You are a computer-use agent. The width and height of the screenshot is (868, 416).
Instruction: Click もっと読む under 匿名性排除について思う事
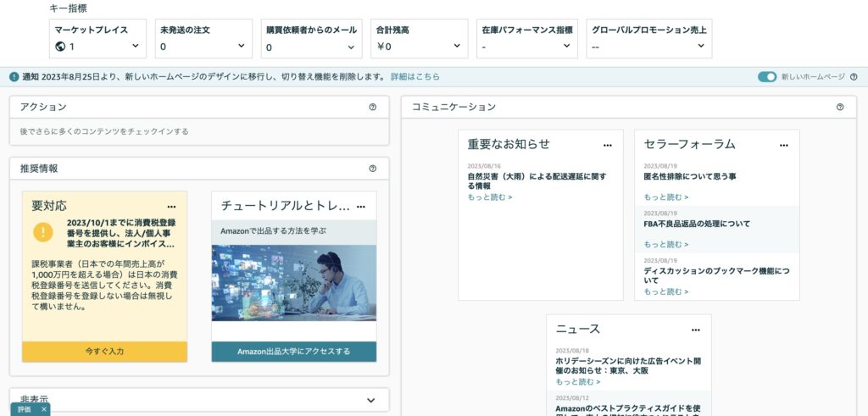coord(666,197)
